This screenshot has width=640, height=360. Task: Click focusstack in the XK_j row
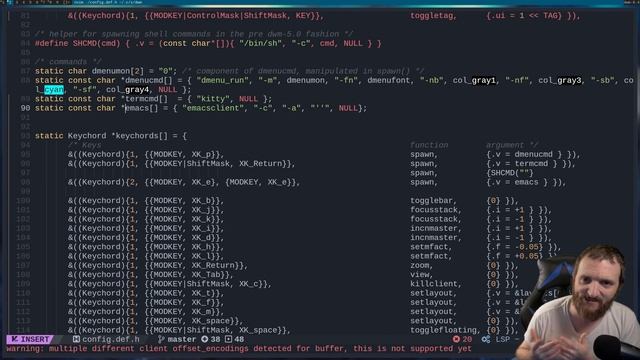[x=433, y=210]
